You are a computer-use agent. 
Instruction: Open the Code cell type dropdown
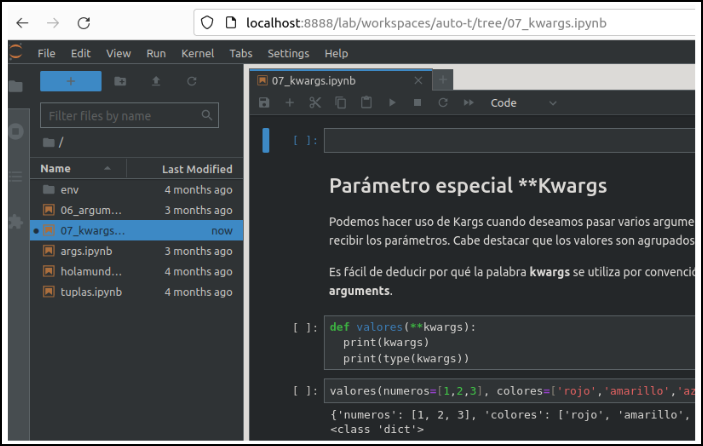pos(523,103)
